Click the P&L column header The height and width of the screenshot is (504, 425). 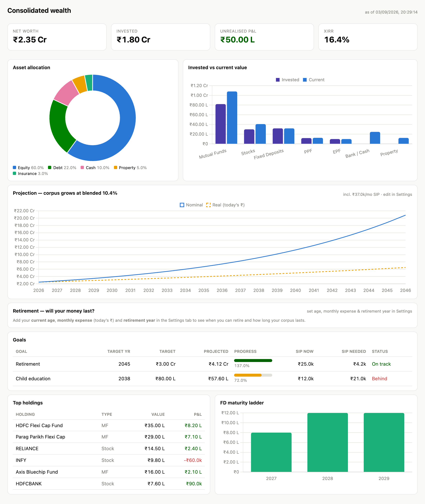pyautogui.click(x=198, y=415)
